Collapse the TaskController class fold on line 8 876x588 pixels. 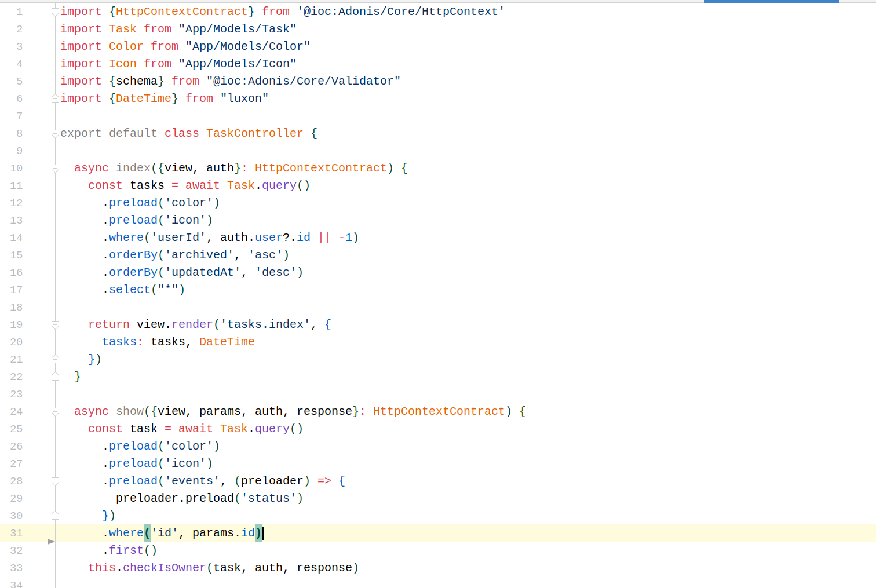tap(55, 133)
